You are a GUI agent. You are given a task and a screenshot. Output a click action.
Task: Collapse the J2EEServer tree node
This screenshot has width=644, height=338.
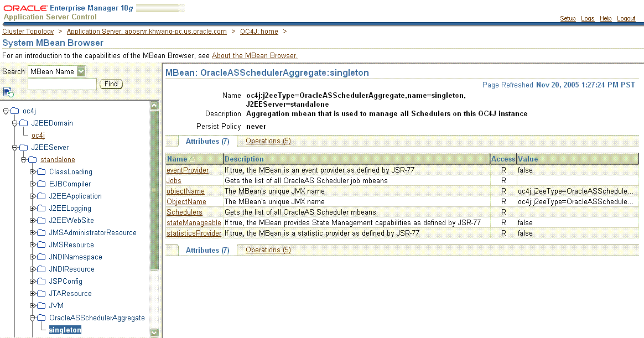coord(15,148)
